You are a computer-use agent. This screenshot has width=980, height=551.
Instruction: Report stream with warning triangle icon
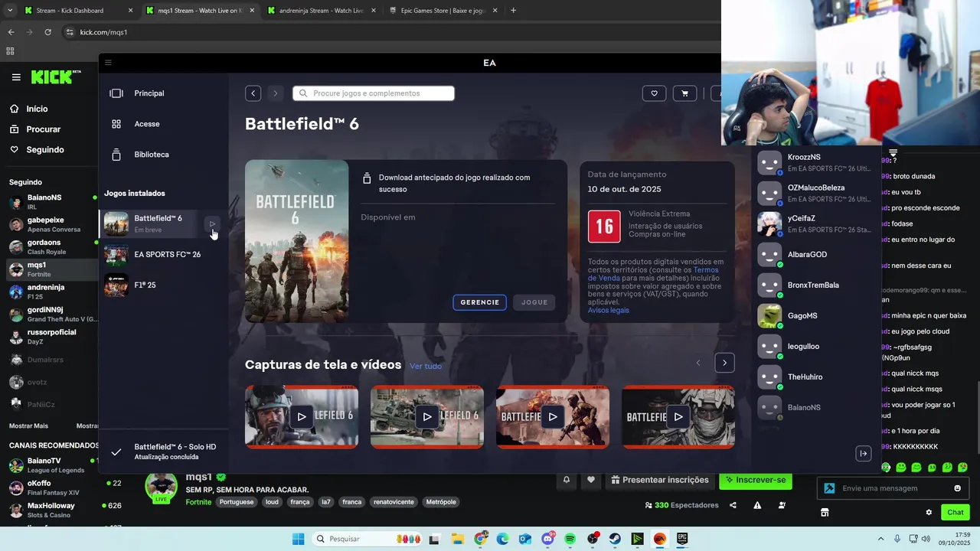pyautogui.click(x=757, y=505)
